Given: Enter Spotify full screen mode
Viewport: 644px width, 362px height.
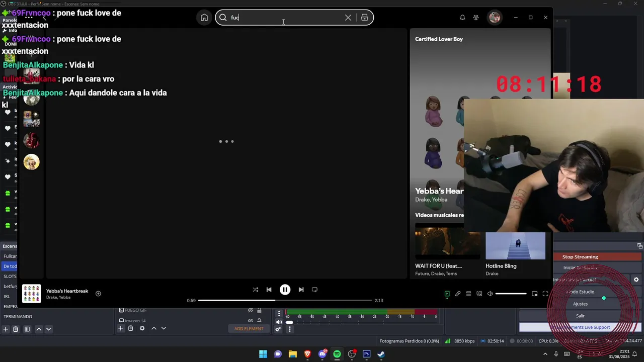Looking at the screenshot, I should click(x=545, y=294).
